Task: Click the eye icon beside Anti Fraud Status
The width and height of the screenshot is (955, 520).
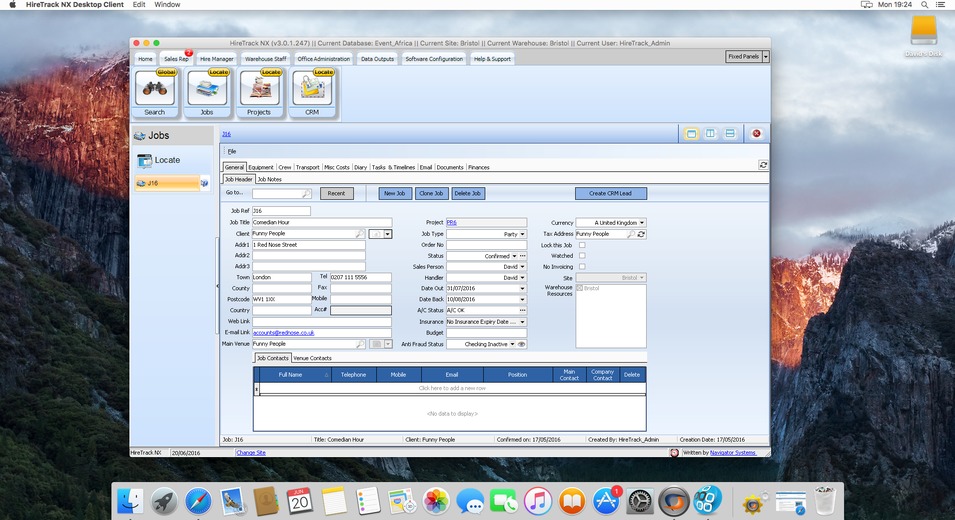Action: click(x=522, y=344)
